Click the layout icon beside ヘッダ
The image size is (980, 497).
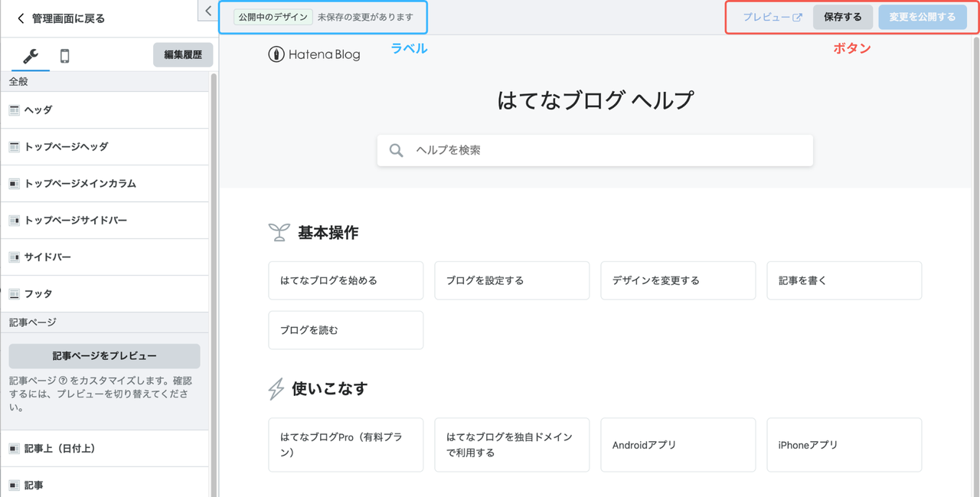point(14,110)
